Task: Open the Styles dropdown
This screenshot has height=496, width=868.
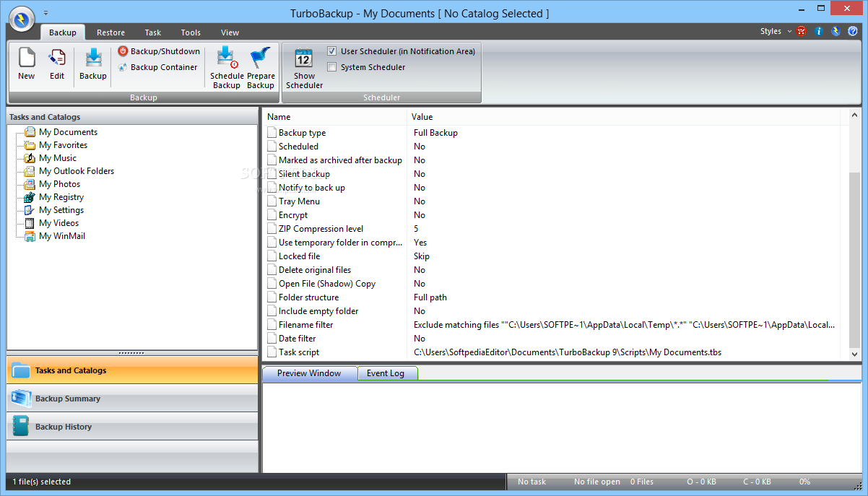Action: pos(776,31)
